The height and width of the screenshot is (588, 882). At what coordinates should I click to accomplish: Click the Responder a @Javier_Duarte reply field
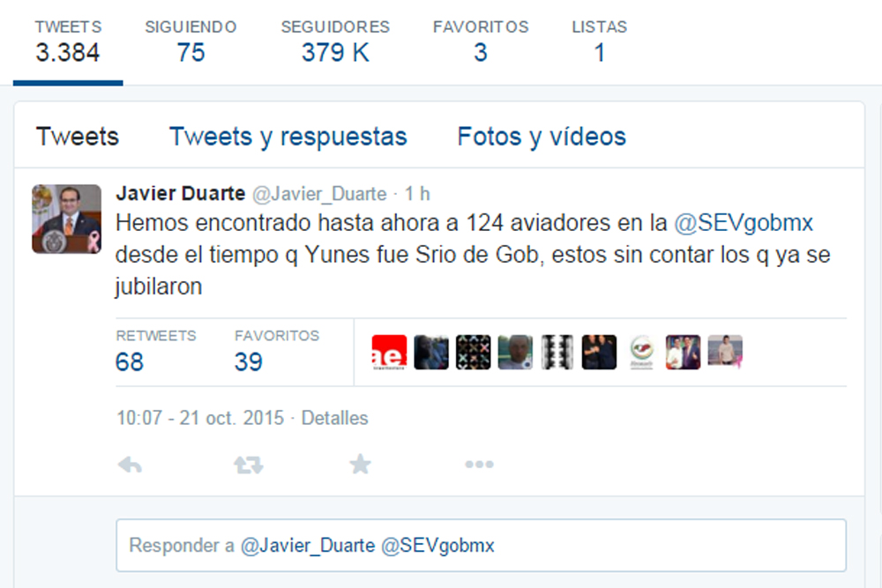coord(481,546)
